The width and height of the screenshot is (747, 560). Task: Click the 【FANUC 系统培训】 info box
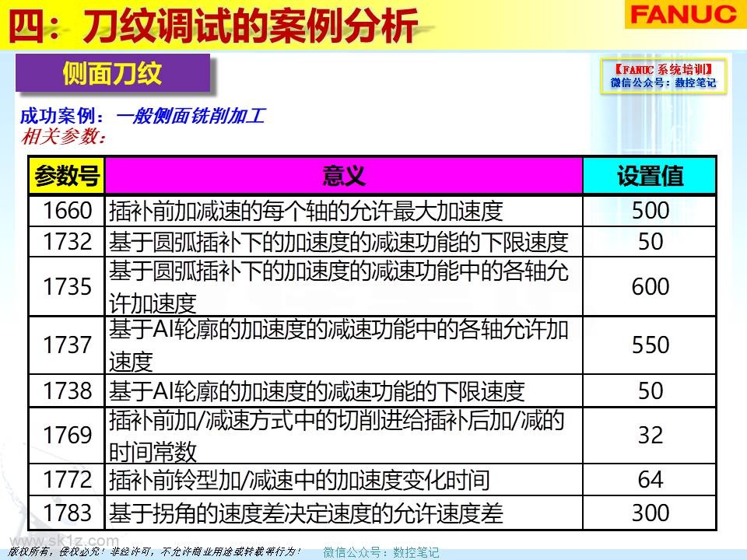tap(664, 75)
